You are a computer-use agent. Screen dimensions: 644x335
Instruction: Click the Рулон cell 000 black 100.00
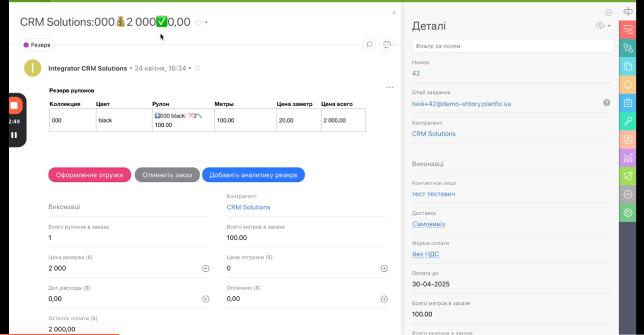pyautogui.click(x=183, y=121)
